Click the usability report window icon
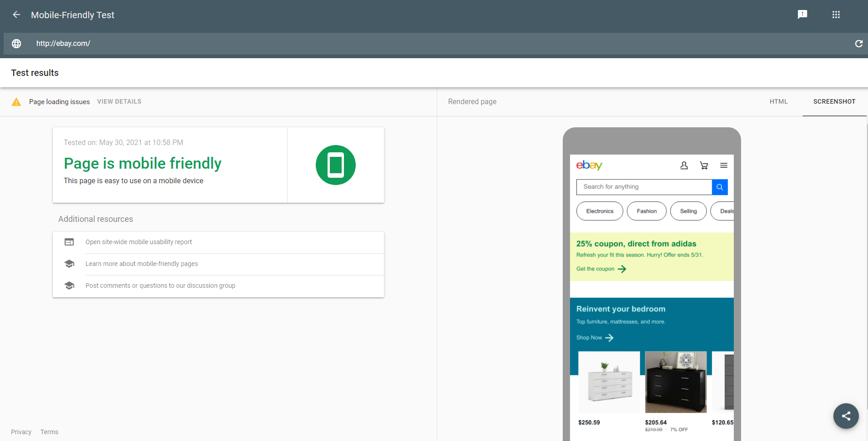The image size is (868, 441). (x=69, y=242)
